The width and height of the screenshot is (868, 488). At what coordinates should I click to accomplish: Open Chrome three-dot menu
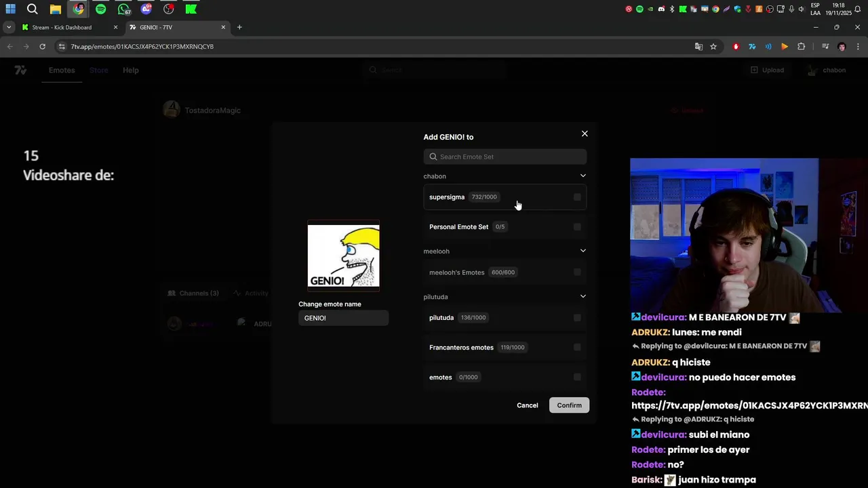coord(858,46)
